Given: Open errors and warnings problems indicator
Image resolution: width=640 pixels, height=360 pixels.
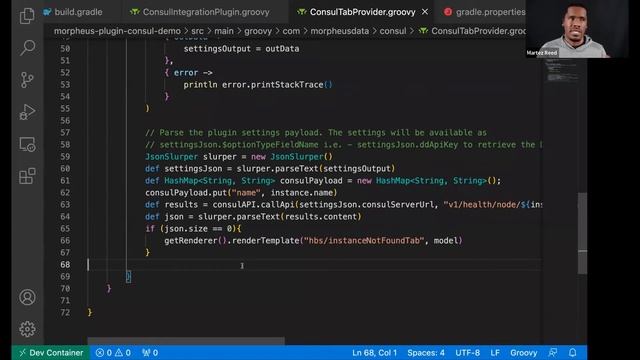Looking at the screenshot, I should [113, 353].
